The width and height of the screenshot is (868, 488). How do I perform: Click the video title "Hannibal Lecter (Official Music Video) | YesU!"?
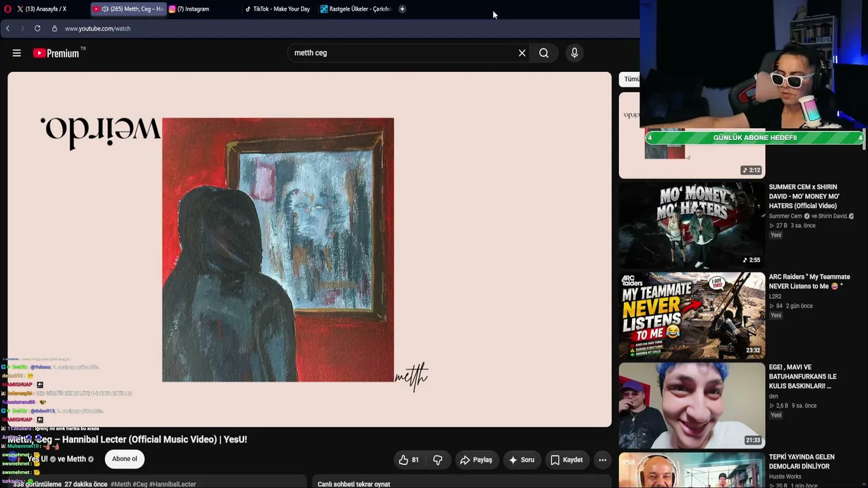[155, 439]
